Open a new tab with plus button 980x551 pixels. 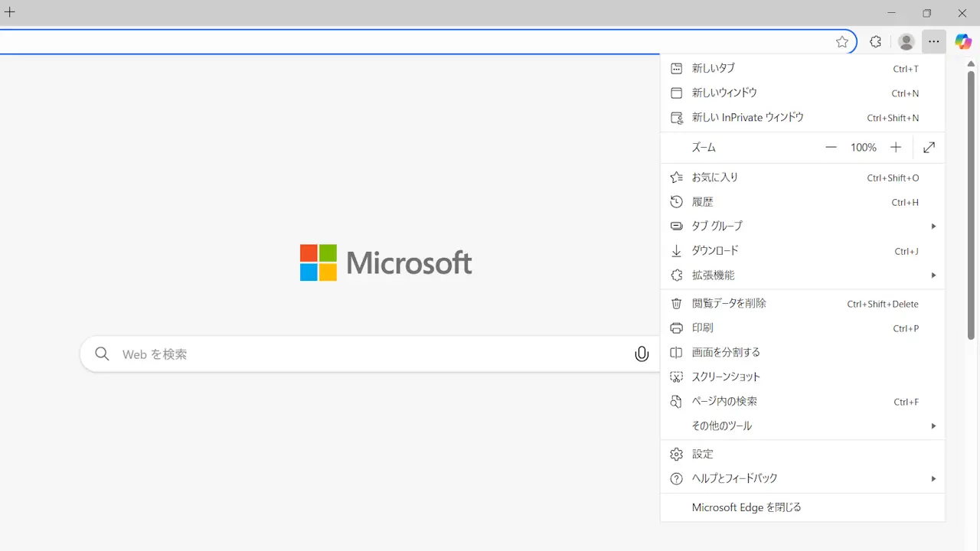coord(10,12)
